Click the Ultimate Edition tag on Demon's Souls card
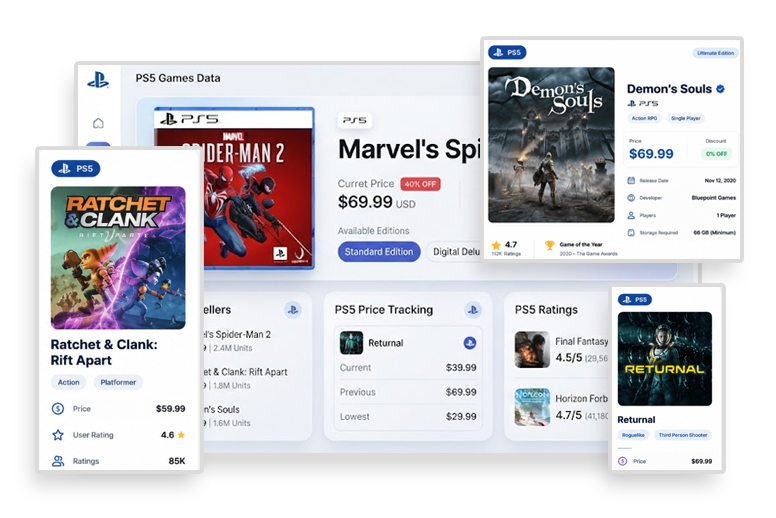Screen dimensions: 776x518 coord(716,53)
